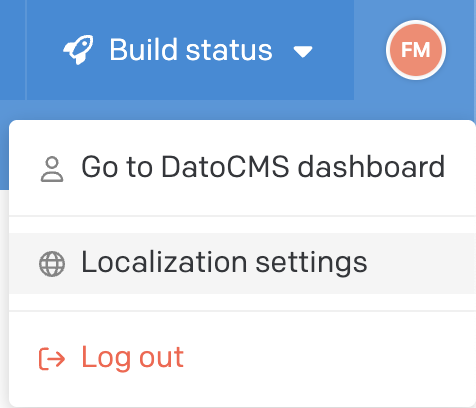This screenshot has width=476, height=408.
Task: Click the Build status label text
Action: [x=191, y=50]
